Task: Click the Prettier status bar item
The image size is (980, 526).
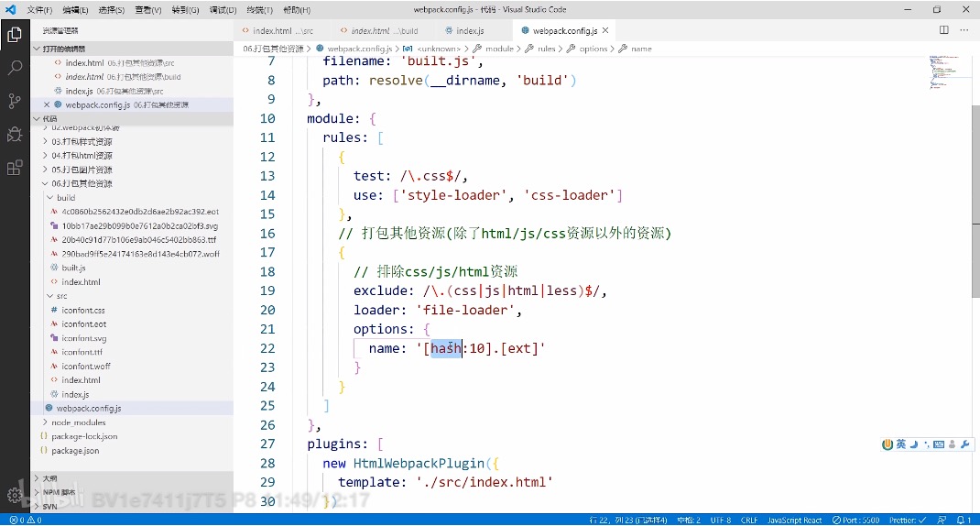Action: click(908, 520)
